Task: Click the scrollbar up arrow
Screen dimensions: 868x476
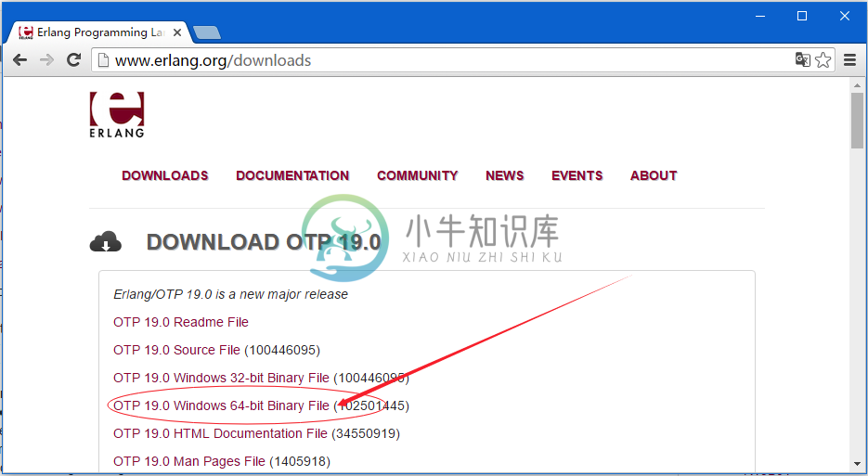Action: pyautogui.click(x=857, y=85)
